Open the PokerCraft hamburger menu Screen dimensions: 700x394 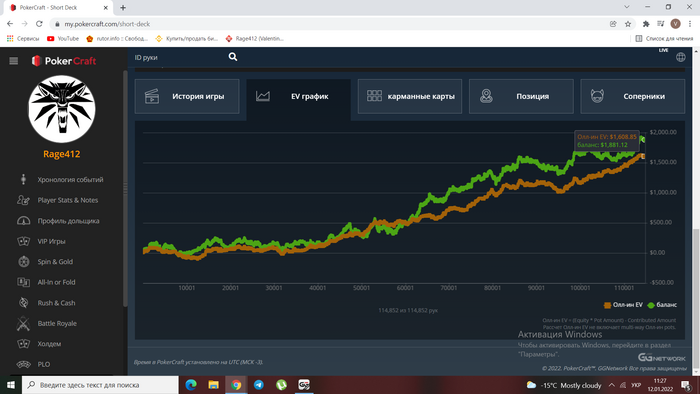click(x=13, y=61)
